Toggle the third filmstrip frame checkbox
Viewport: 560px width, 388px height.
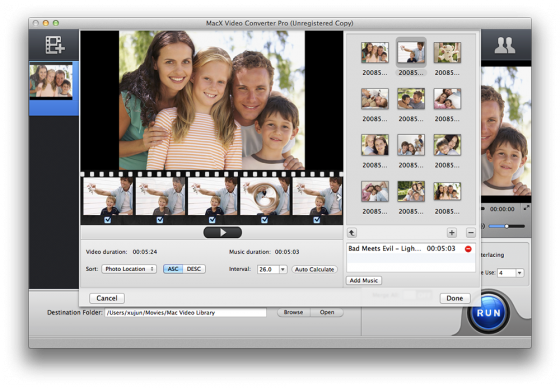pos(212,220)
